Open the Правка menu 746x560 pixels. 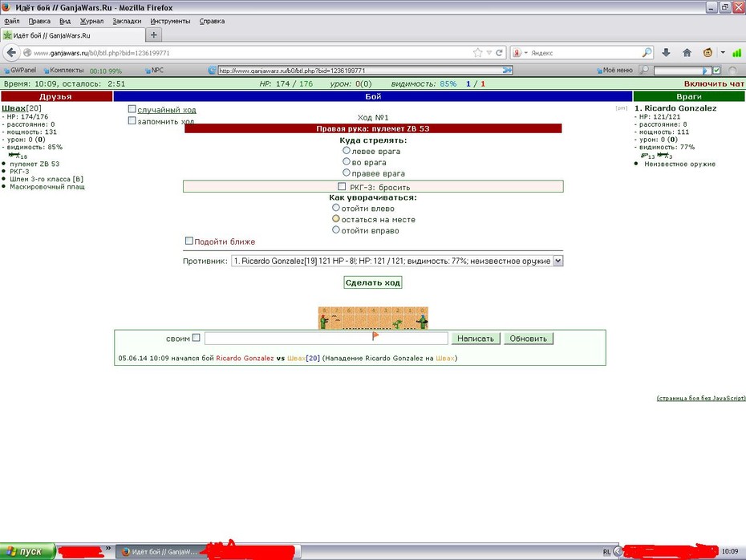[39, 21]
